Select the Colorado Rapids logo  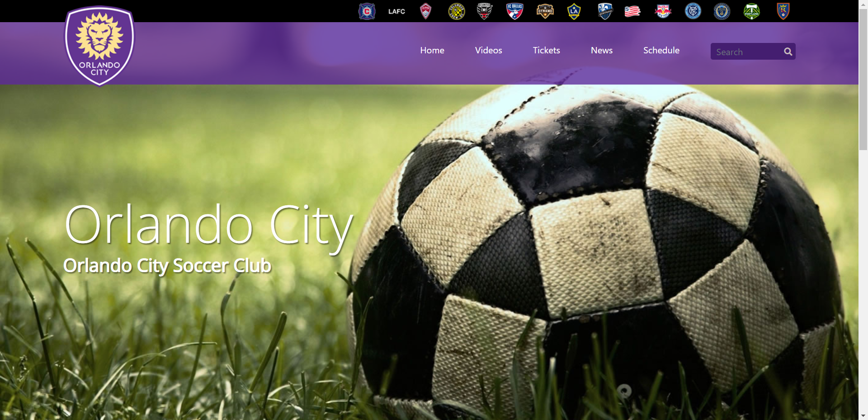425,11
